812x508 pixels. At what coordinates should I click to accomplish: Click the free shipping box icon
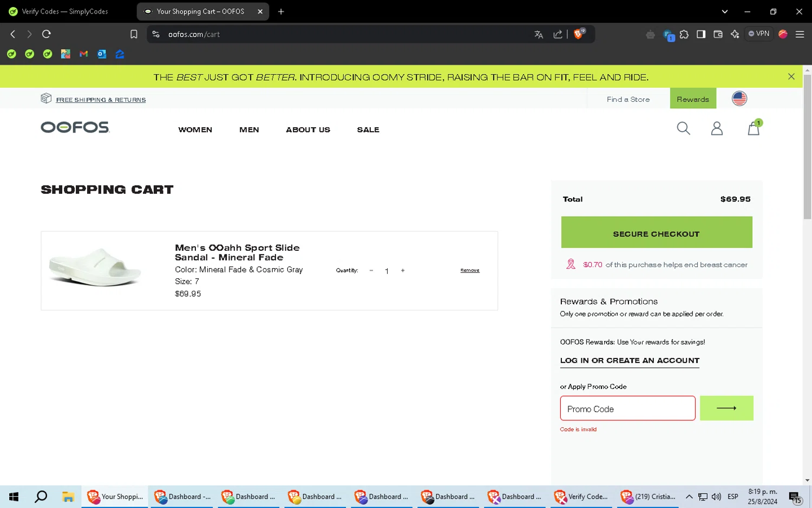[46, 98]
